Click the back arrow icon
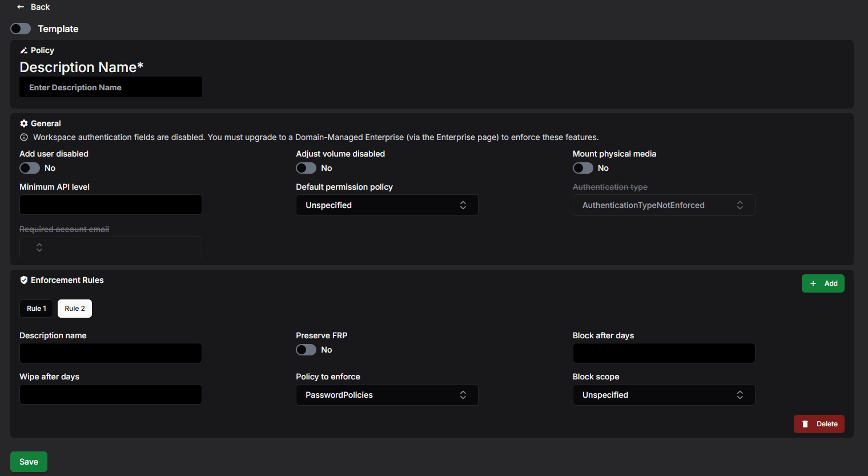 pos(21,7)
